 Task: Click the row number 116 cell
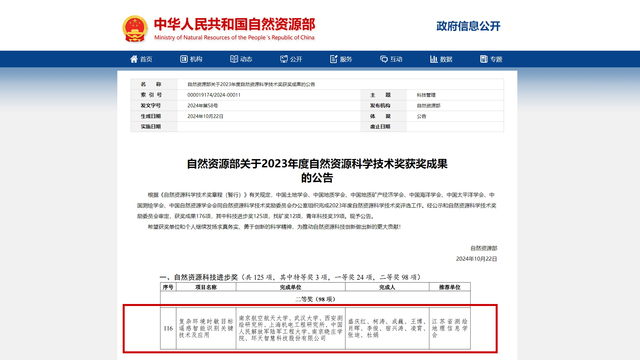168,328
